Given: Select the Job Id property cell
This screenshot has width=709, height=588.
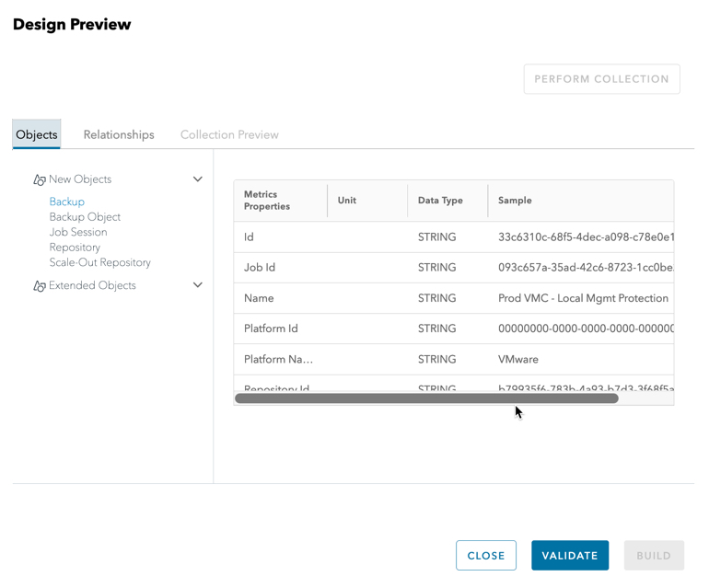Looking at the screenshot, I should [x=260, y=267].
